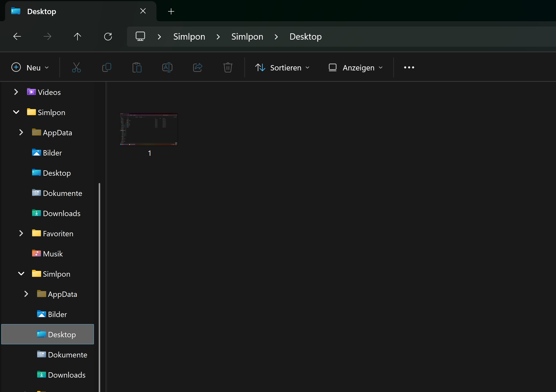The height and width of the screenshot is (392, 556).
Task: Open the Sortieren dropdown
Action: tap(282, 67)
